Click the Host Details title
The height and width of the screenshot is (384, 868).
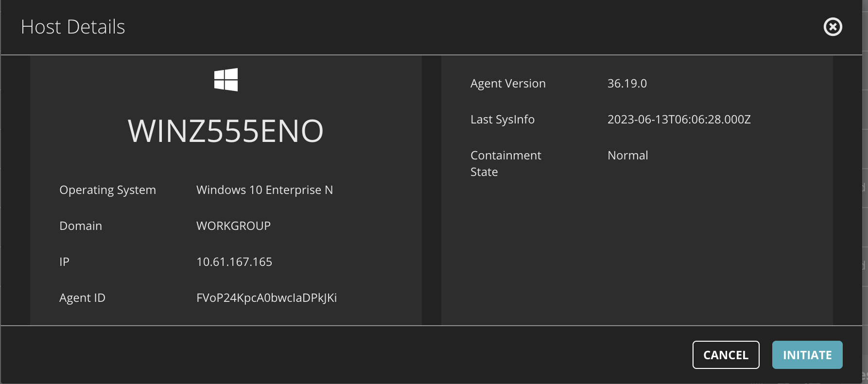(73, 27)
